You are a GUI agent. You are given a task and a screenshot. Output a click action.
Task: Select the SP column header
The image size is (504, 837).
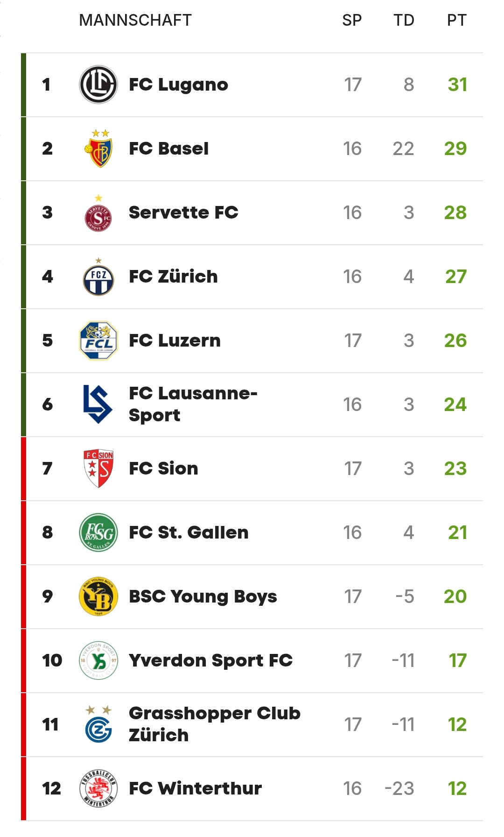coord(352,20)
